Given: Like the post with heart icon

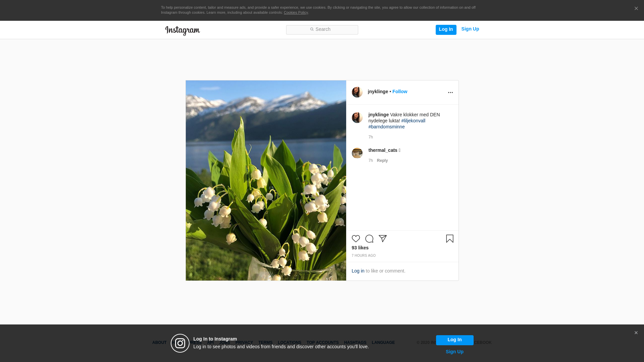Looking at the screenshot, I should tap(356, 239).
